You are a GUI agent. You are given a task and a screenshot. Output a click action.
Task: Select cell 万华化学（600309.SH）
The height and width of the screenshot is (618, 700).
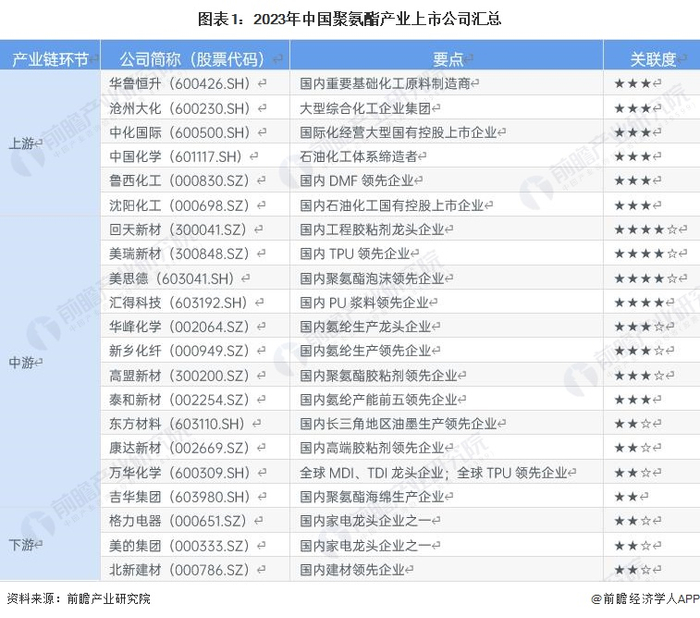[x=195, y=472]
